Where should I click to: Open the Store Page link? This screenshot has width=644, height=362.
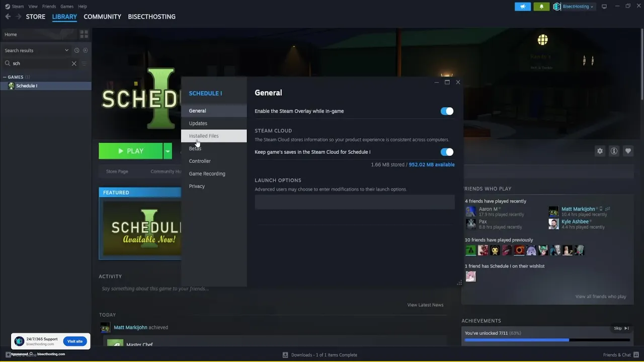tap(117, 171)
